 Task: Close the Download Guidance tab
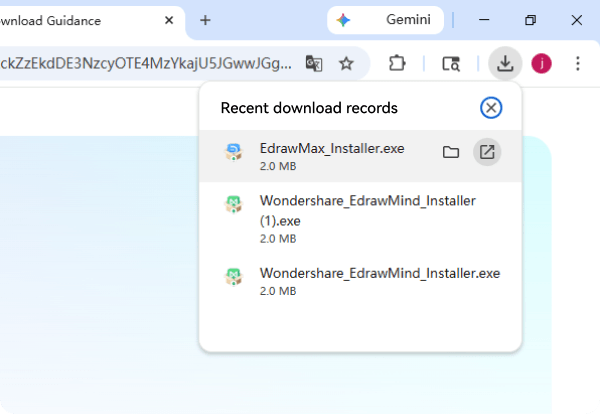click(169, 20)
